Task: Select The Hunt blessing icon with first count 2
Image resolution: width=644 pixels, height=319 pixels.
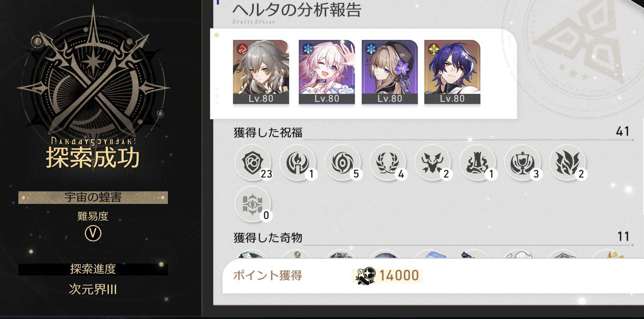Action: coord(433,163)
